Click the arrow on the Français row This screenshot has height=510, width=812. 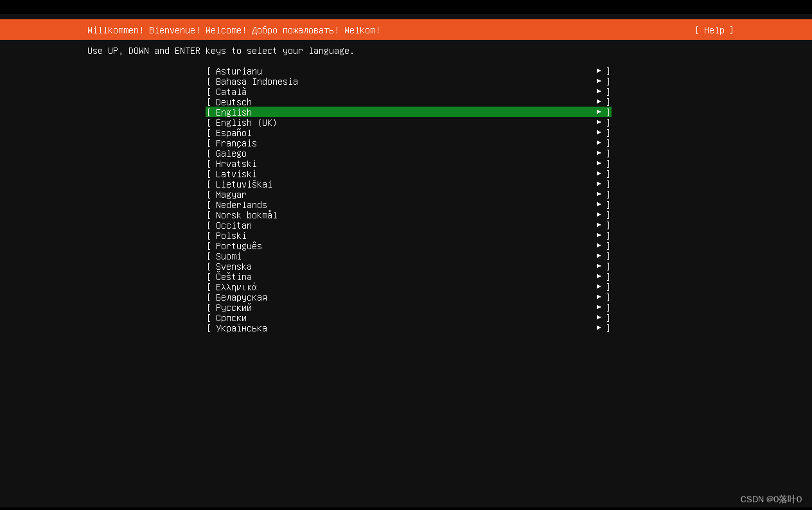pos(599,143)
